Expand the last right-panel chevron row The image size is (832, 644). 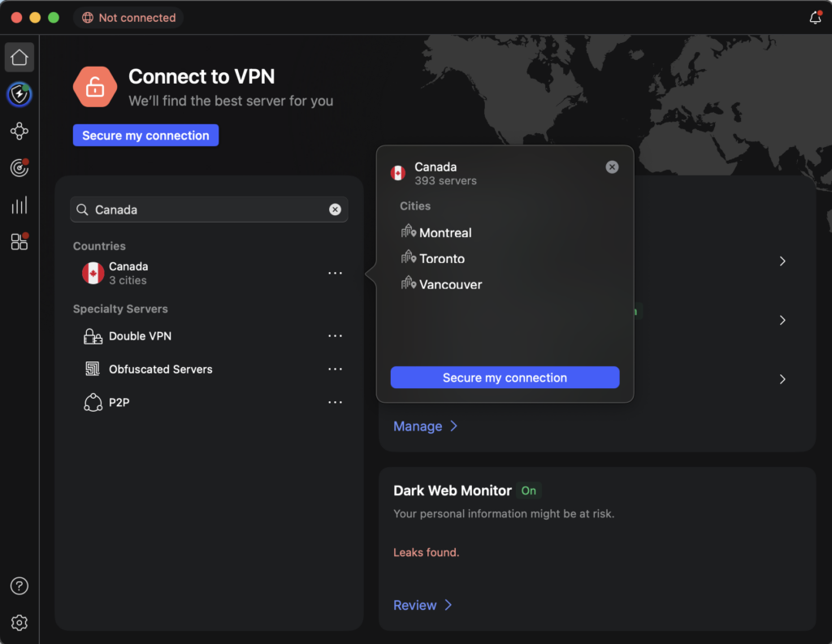pos(782,378)
